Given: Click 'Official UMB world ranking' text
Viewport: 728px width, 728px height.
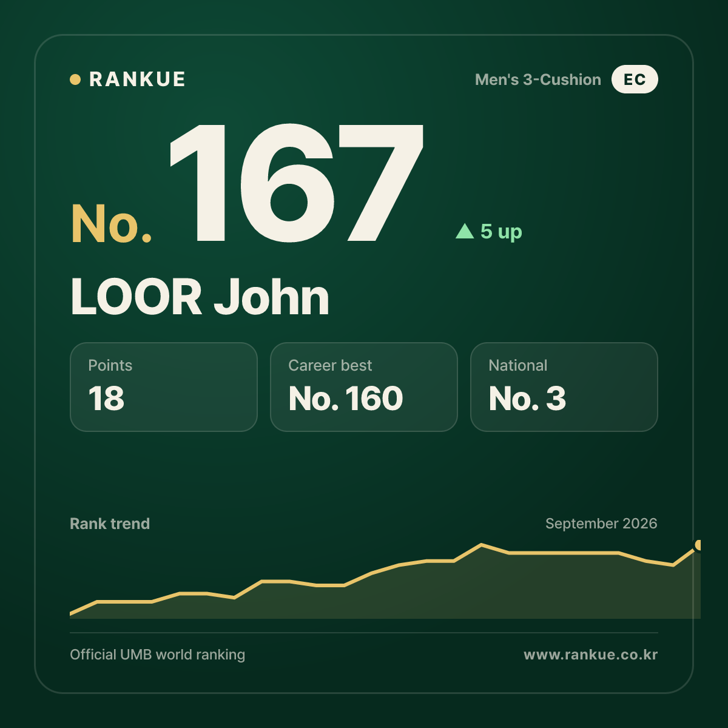Looking at the screenshot, I should [158, 655].
